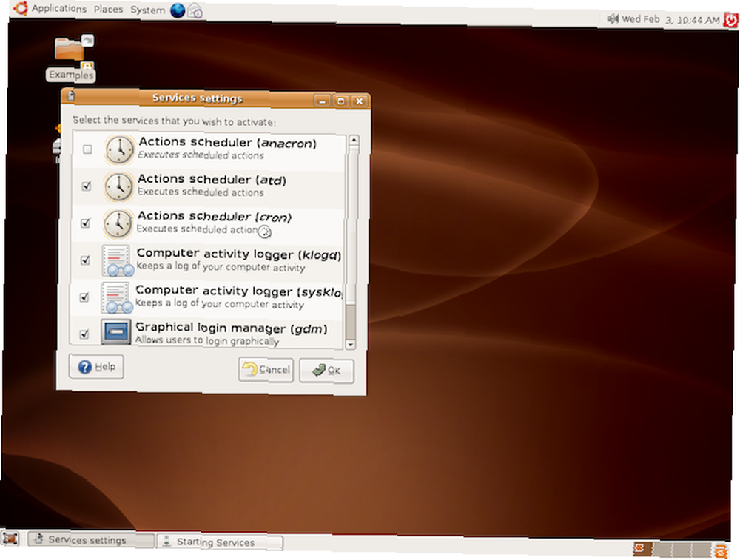Screen dimensions: 740x560
Task: Click the atd clock icon
Action: point(119,186)
